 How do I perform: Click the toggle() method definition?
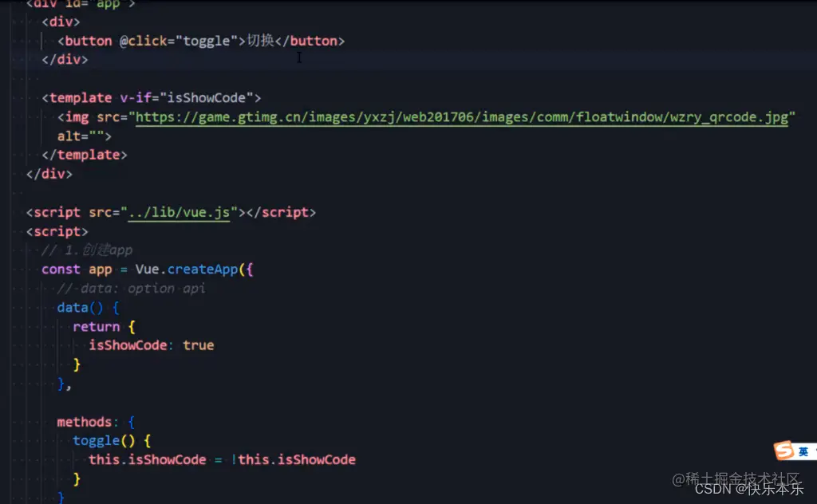coord(104,441)
